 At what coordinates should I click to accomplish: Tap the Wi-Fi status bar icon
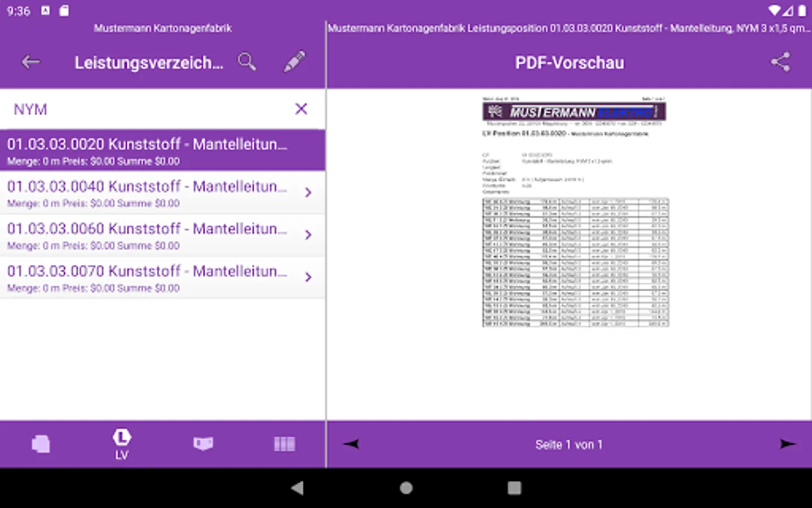click(774, 11)
